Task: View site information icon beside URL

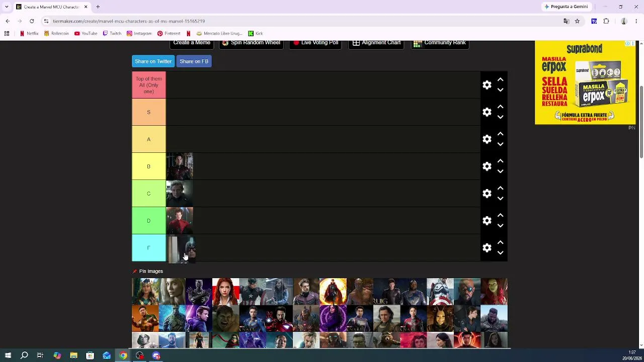Action: (46, 21)
